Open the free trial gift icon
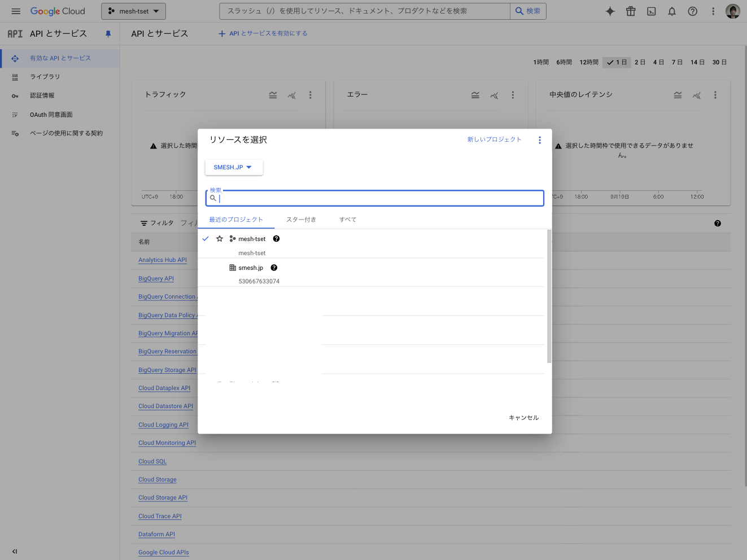Viewport: 747px width, 560px height. pos(631,11)
